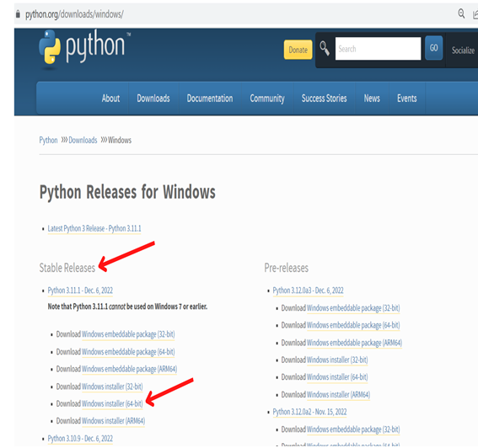The image size is (478, 448).
Task: Click the Downloads breadcrumb link
Action: click(x=83, y=140)
